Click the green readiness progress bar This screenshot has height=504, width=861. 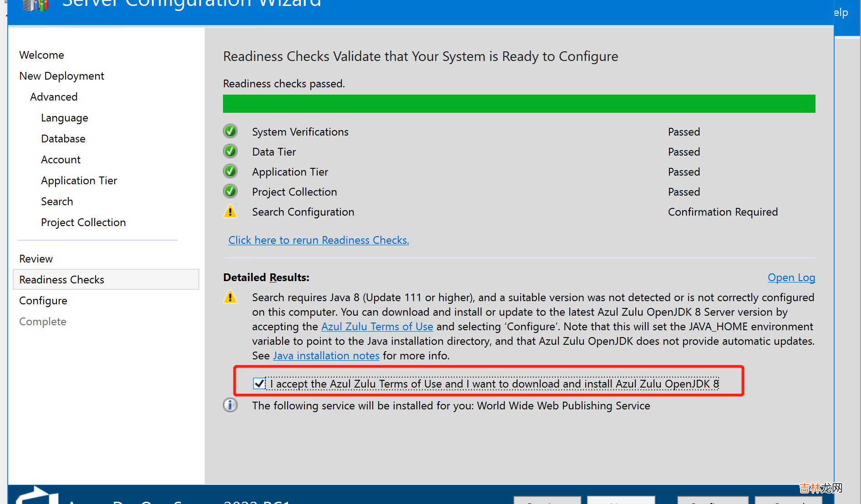point(519,104)
